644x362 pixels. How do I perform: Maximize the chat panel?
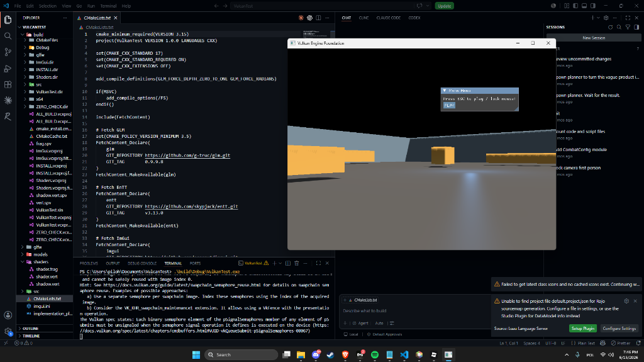pyautogui.click(x=628, y=18)
